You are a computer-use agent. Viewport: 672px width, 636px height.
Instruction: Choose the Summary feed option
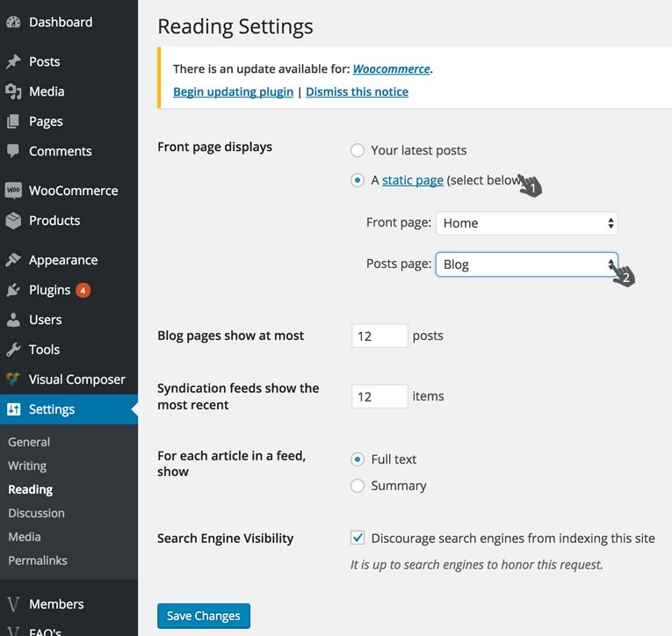pos(358,486)
